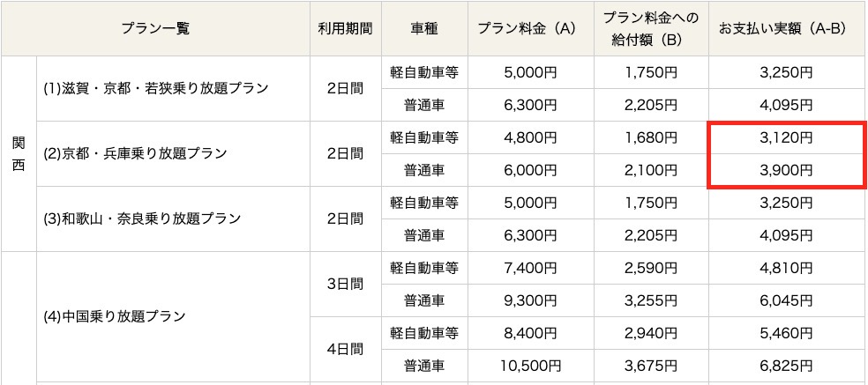Click the 関西 region cell

click(19, 154)
